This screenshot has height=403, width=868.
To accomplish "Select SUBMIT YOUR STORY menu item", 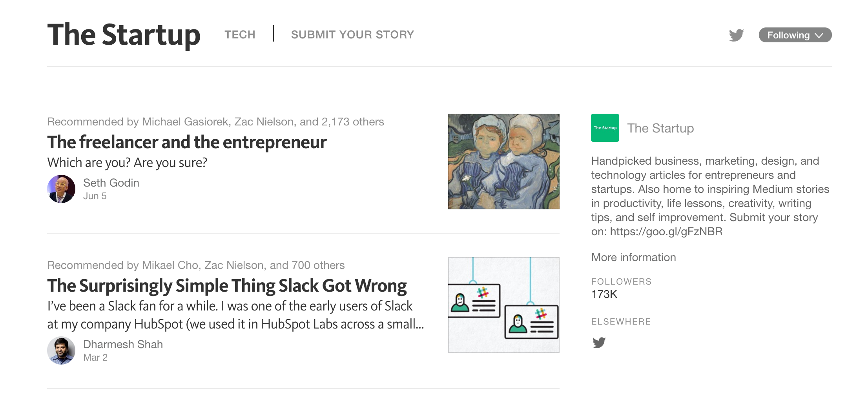I will pos(352,35).
